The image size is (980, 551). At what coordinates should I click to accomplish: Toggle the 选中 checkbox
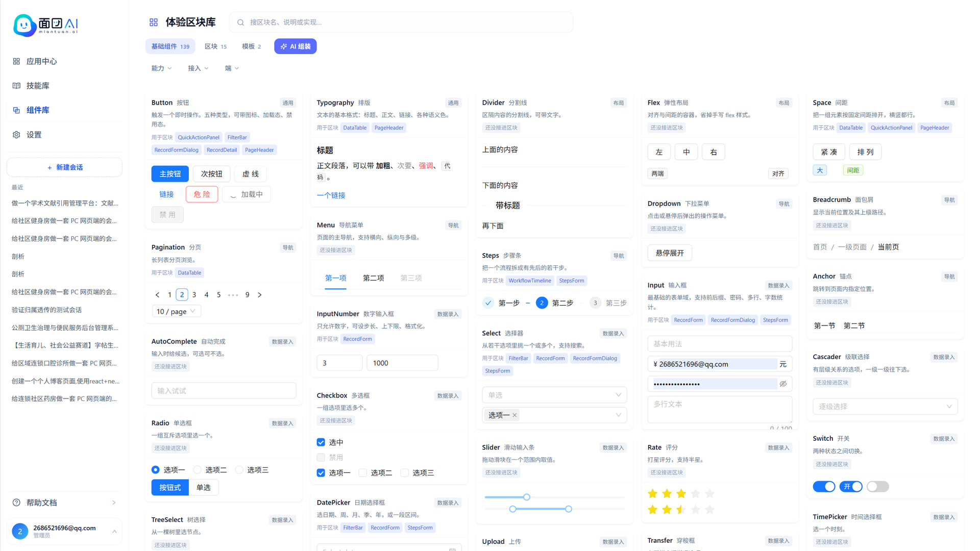(321, 442)
